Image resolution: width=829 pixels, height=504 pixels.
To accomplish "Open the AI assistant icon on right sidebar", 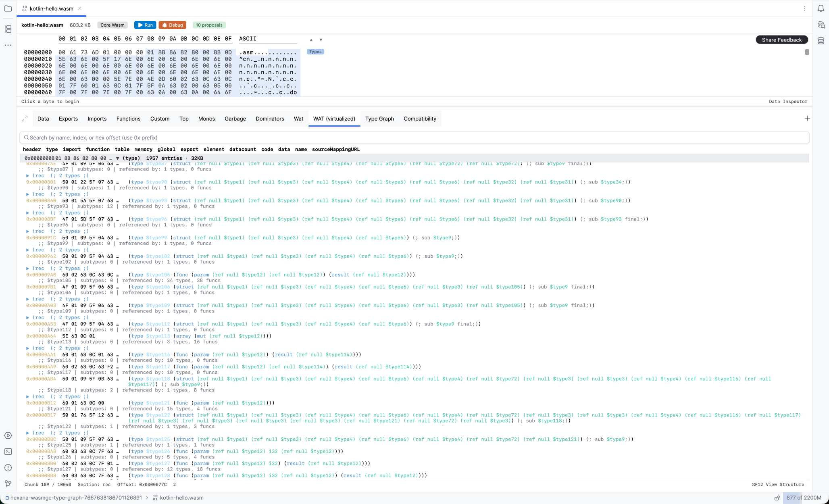I will (x=821, y=25).
